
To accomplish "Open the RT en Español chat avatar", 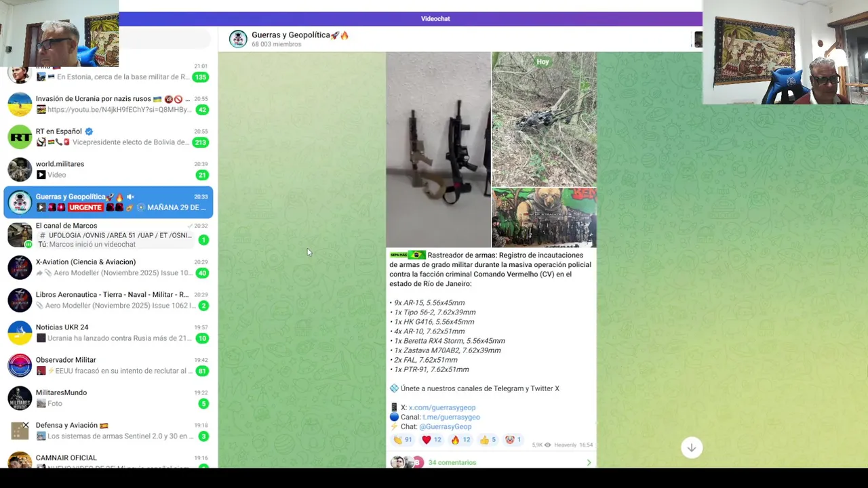I will pos(20,137).
